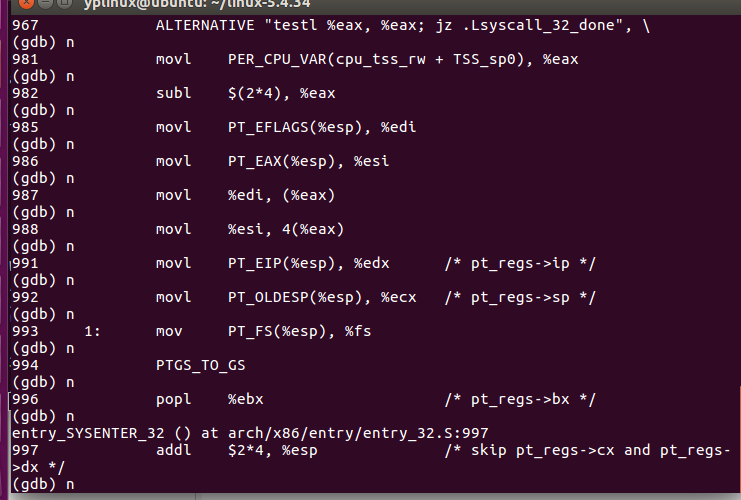Close the terminal with the orange button
741x500 pixels.
pos(26,3)
